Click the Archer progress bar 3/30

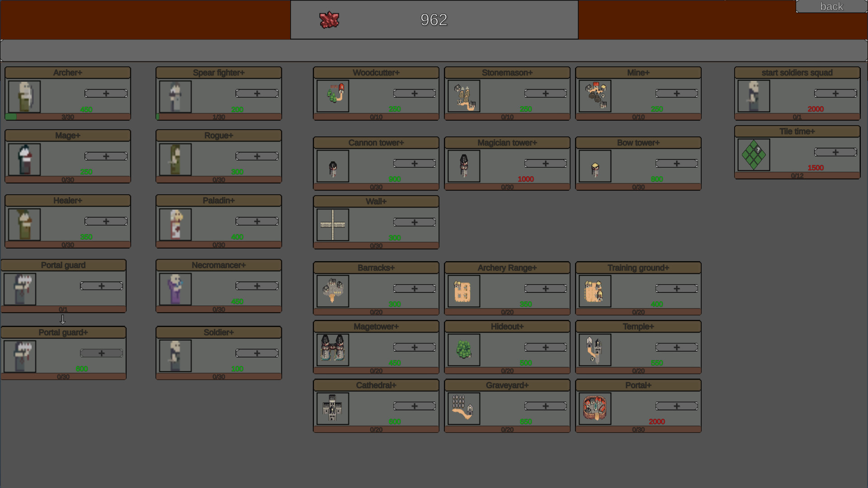point(68,117)
